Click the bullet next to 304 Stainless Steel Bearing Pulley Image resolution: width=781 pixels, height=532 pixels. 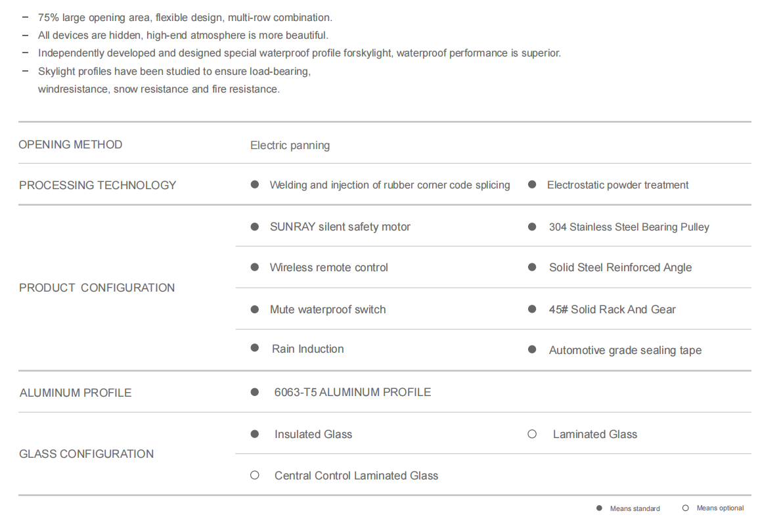532,227
